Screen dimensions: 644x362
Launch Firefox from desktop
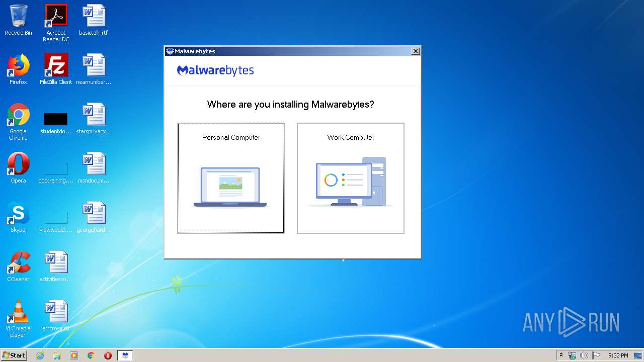pyautogui.click(x=18, y=69)
